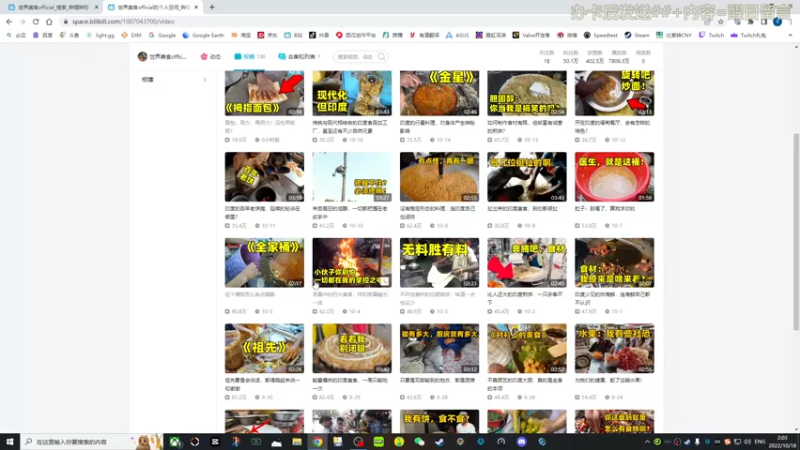Open the Windows Start menu
The width and height of the screenshot is (800, 450).
pyautogui.click(x=10, y=442)
